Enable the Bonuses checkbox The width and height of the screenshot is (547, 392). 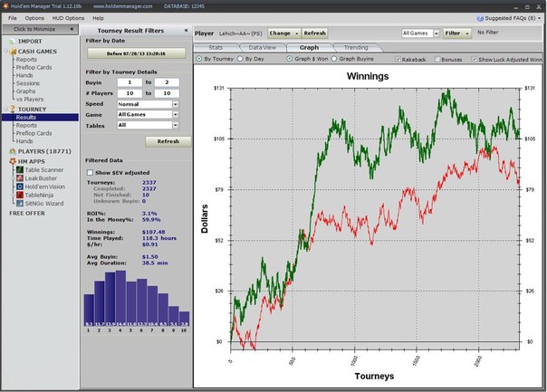(x=437, y=59)
